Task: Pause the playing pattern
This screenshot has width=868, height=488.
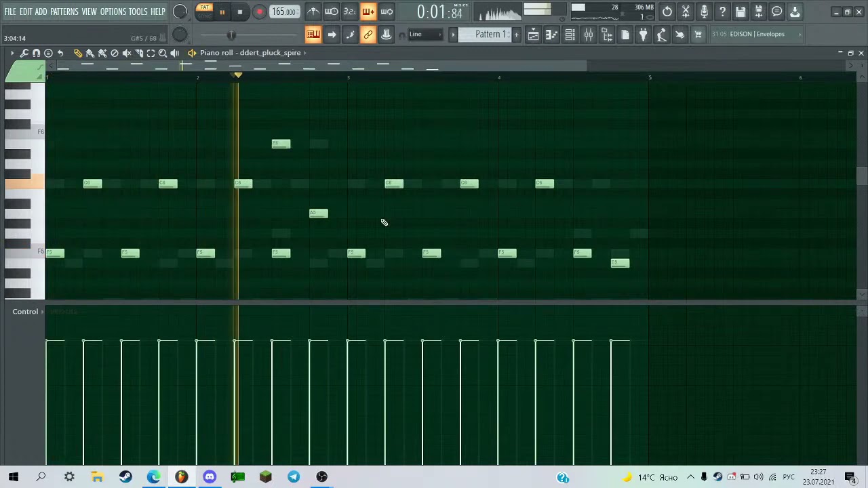Action: click(x=222, y=12)
